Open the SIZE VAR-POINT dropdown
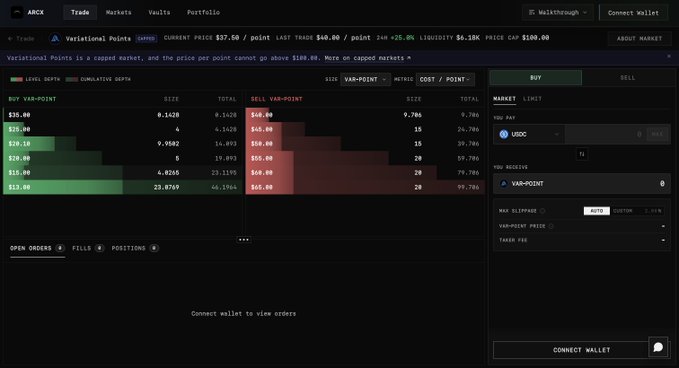The width and height of the screenshot is (679, 368). click(365, 80)
